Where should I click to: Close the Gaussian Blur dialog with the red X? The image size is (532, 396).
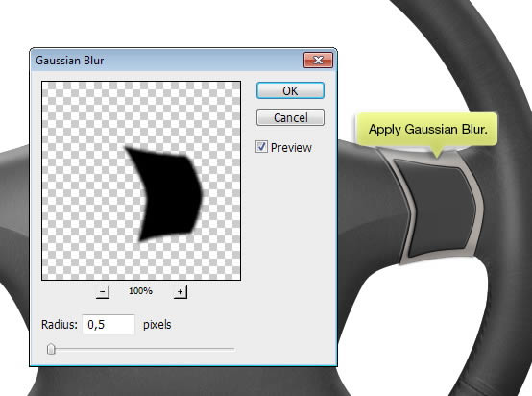point(318,61)
